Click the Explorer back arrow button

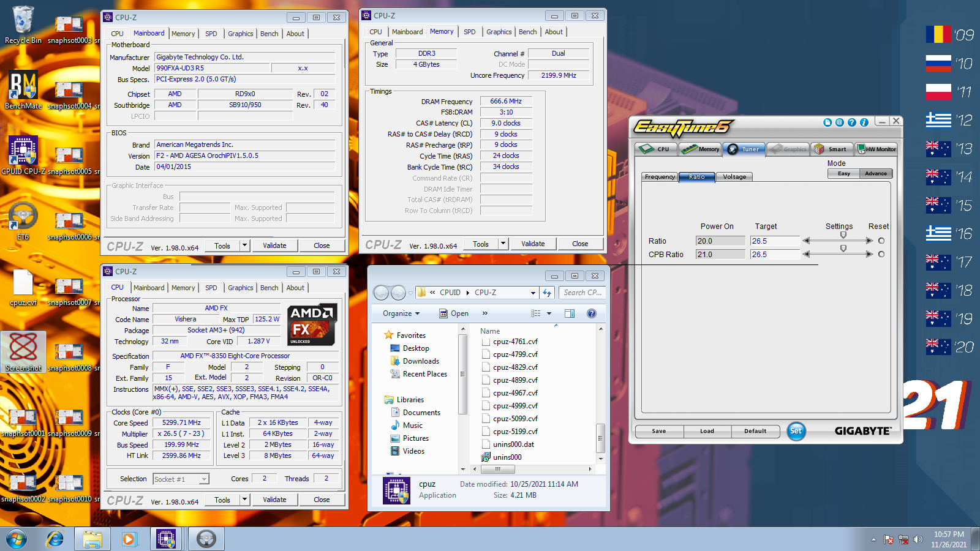coord(381,293)
